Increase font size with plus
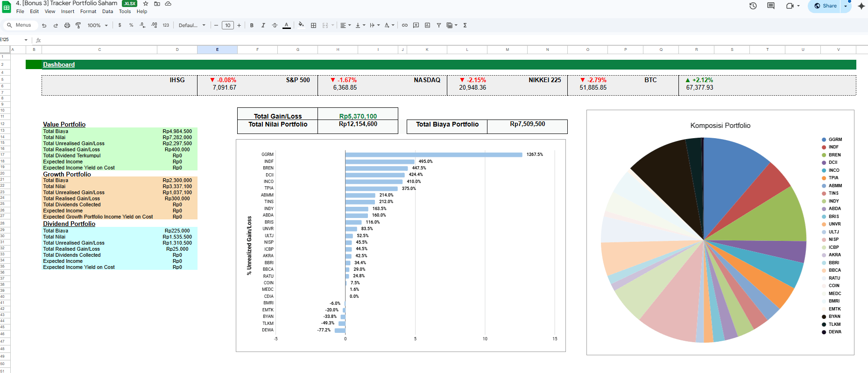 239,25
